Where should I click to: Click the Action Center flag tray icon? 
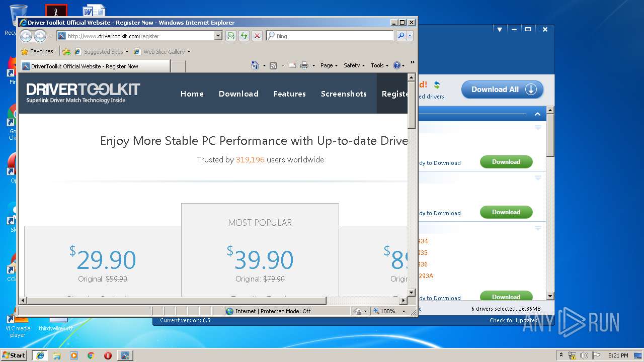(x=595, y=355)
